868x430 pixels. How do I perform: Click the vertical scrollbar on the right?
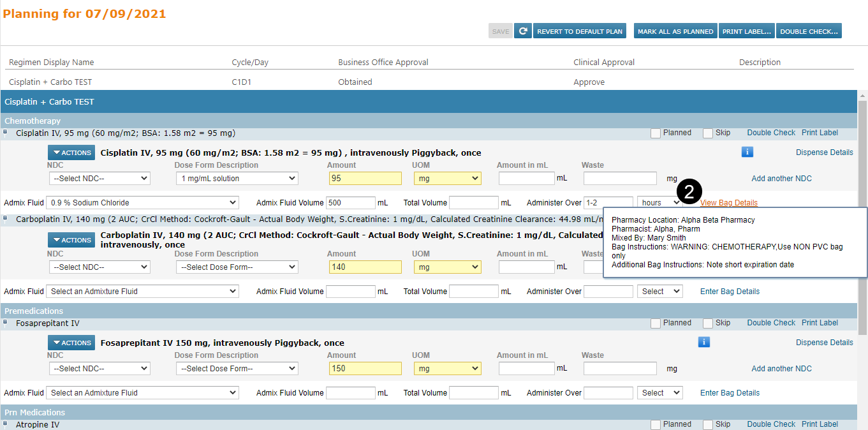862,217
